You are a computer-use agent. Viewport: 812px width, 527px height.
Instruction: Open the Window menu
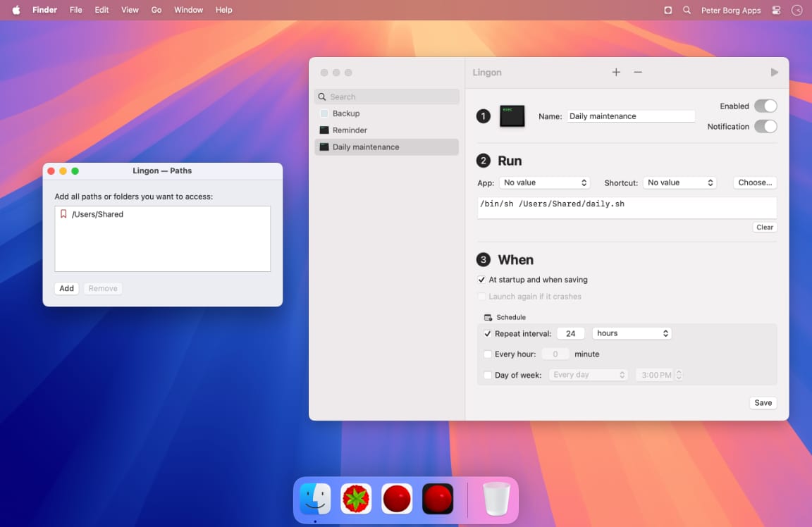pyautogui.click(x=188, y=10)
